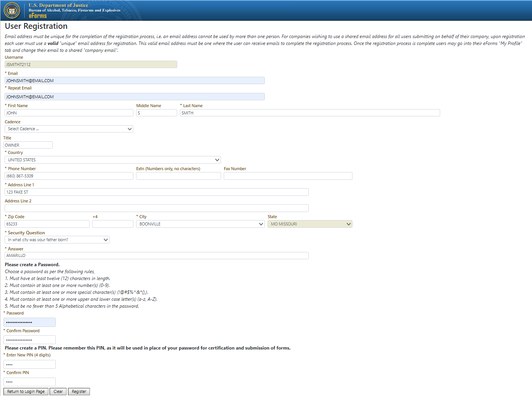
Task: Click the Title field showing OWNER
Action: [x=28, y=145]
